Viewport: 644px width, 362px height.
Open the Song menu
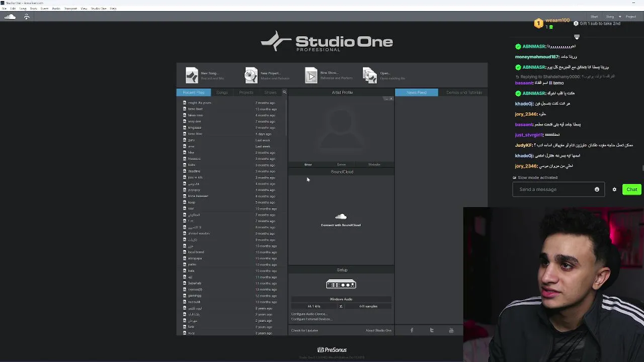(23, 9)
